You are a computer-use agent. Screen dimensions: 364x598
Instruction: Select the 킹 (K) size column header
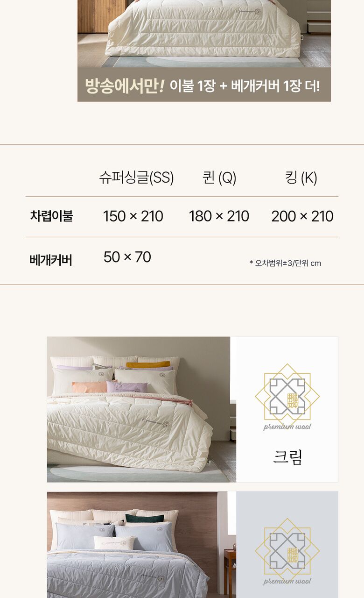301,178
